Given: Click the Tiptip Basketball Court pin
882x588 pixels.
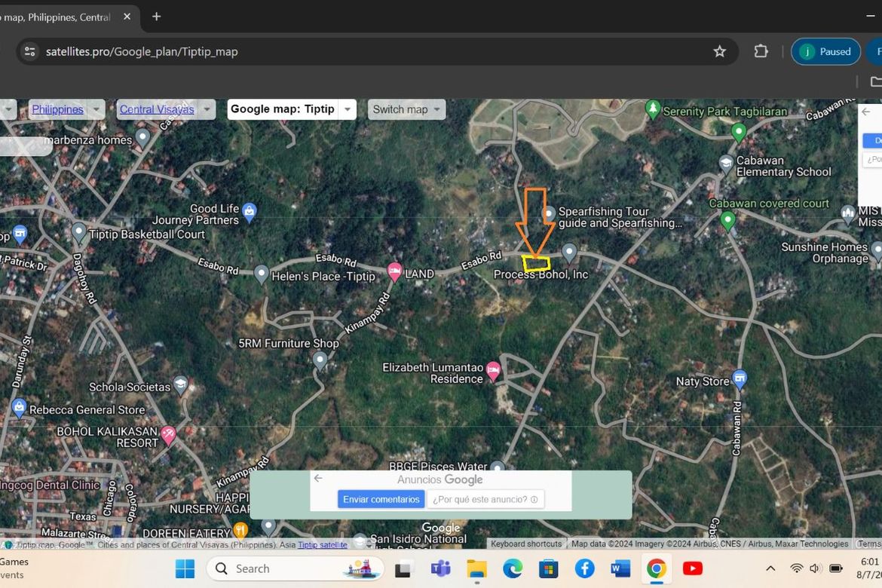Looking at the screenshot, I should click(x=78, y=232).
